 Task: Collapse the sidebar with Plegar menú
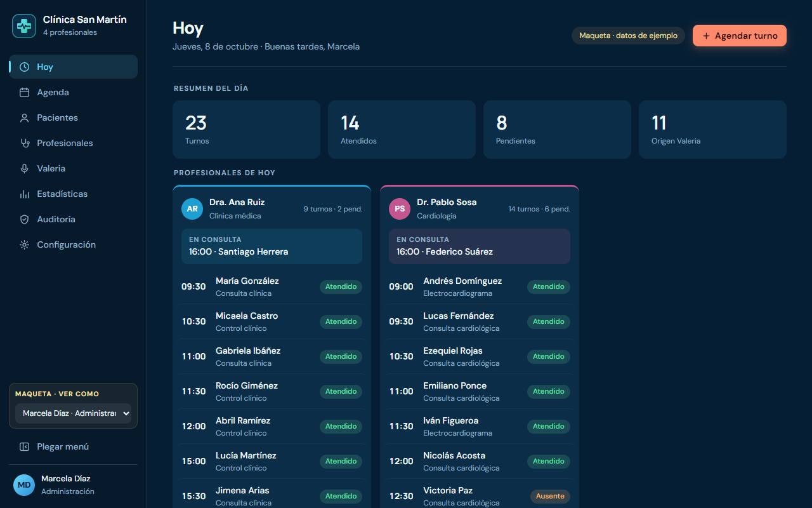[73, 446]
